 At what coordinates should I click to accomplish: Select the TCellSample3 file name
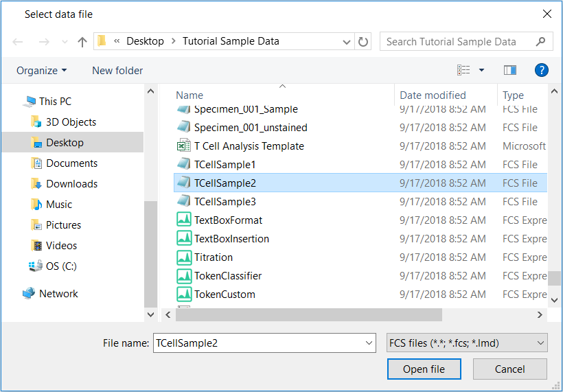coord(225,202)
